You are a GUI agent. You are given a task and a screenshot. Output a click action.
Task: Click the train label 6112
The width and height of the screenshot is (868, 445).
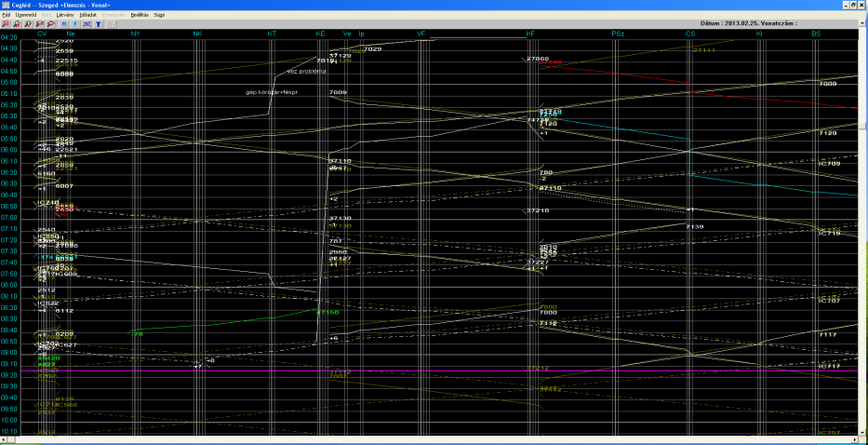coord(64,311)
